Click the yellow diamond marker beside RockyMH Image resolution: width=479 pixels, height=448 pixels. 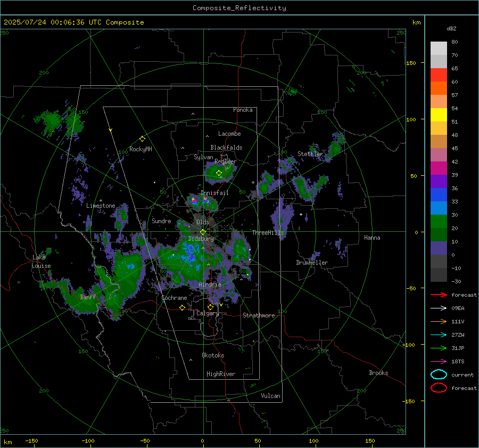tap(142, 139)
